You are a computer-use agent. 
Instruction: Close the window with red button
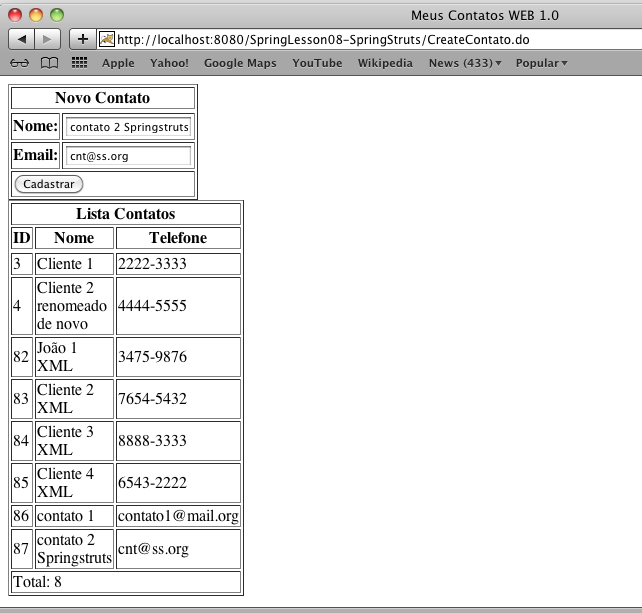pyautogui.click(x=15, y=15)
